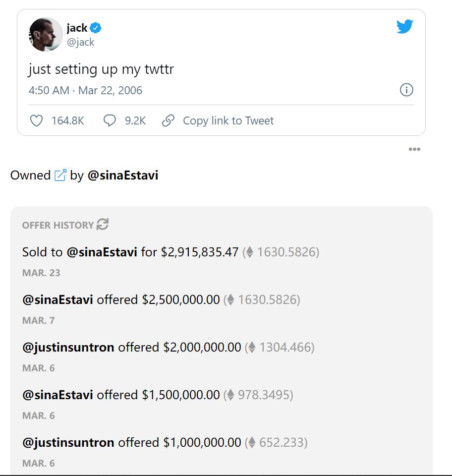Click Copy link to Tweet
The image size is (452, 476).
tap(228, 120)
